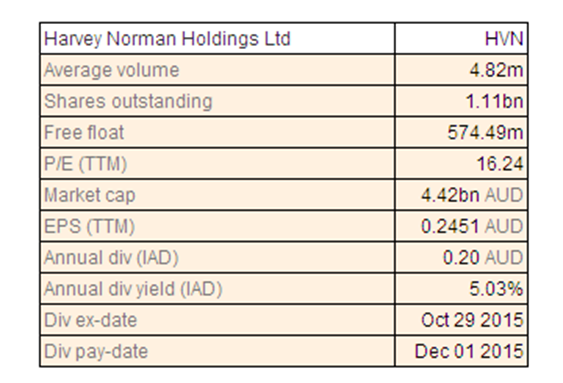Image resolution: width=563 pixels, height=383 pixels.
Task: Select the P/E (TTM) label
Action: point(85,164)
